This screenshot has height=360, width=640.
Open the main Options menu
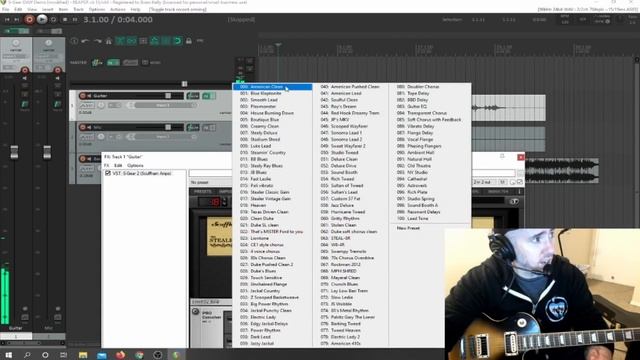tap(97, 9)
